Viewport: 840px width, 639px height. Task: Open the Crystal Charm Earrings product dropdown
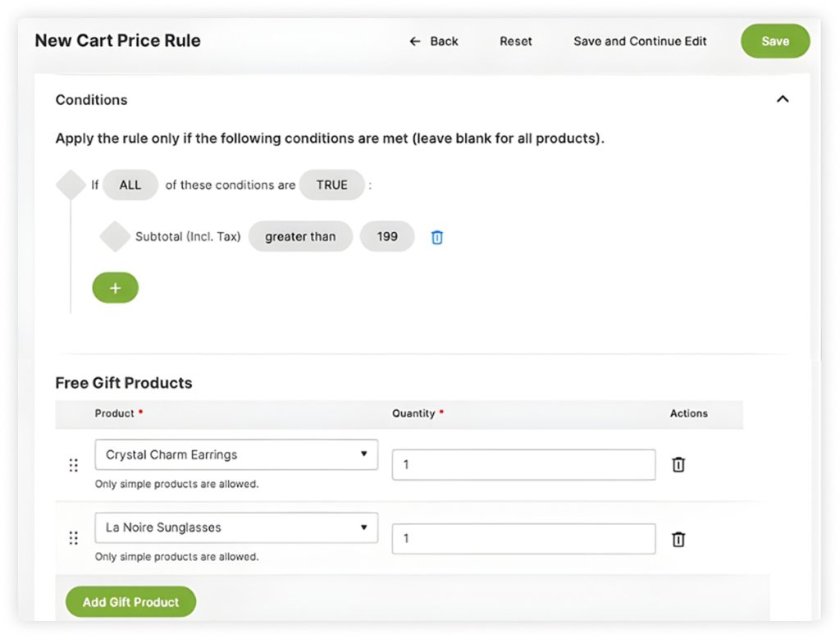tap(236, 454)
